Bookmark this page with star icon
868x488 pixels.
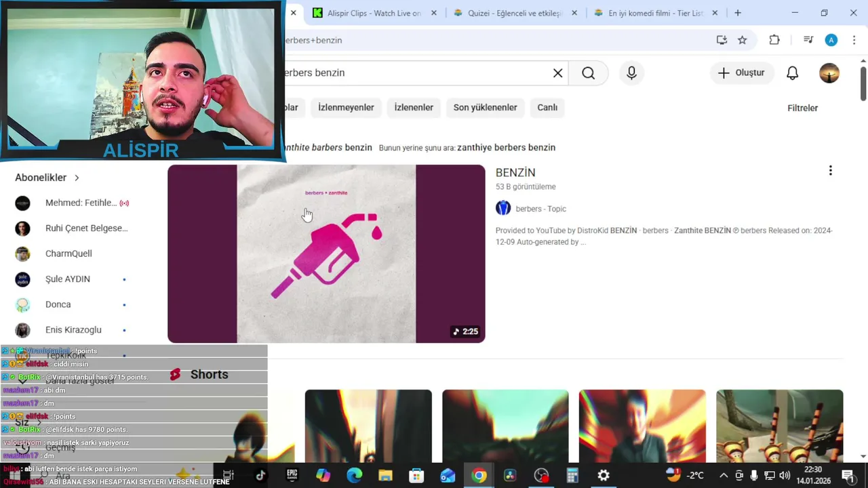(x=742, y=40)
